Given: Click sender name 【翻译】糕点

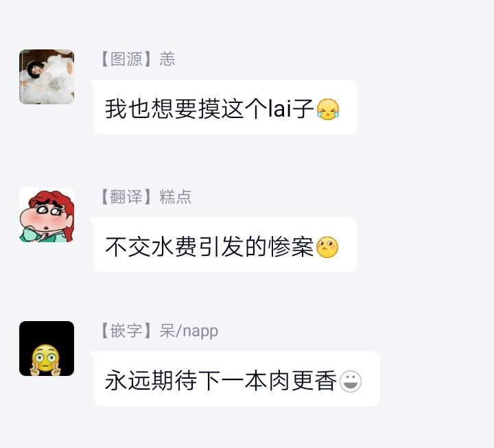Looking at the screenshot, I should click(x=145, y=197).
